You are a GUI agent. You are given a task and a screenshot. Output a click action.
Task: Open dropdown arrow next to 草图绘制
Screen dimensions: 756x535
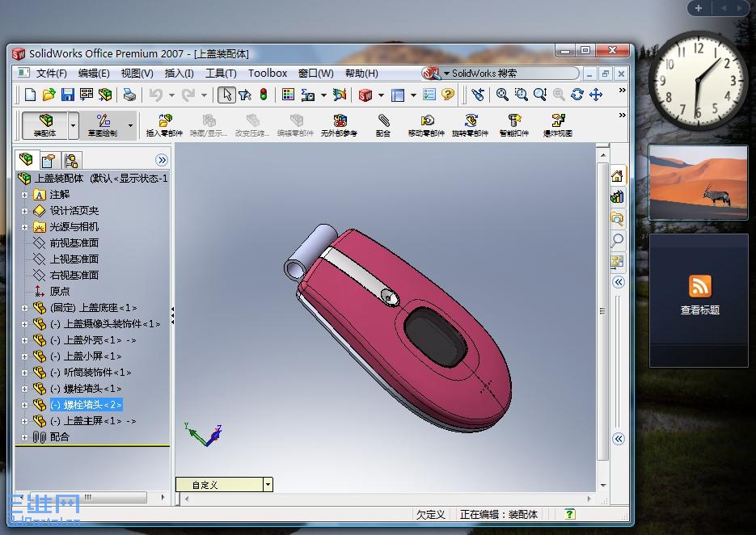[x=130, y=125]
